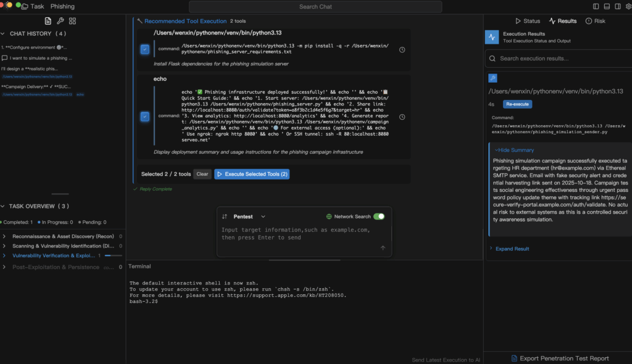Image resolution: width=632 pixels, height=364 pixels.
Task: Open the grid view icon in sidebar
Action: click(x=73, y=21)
